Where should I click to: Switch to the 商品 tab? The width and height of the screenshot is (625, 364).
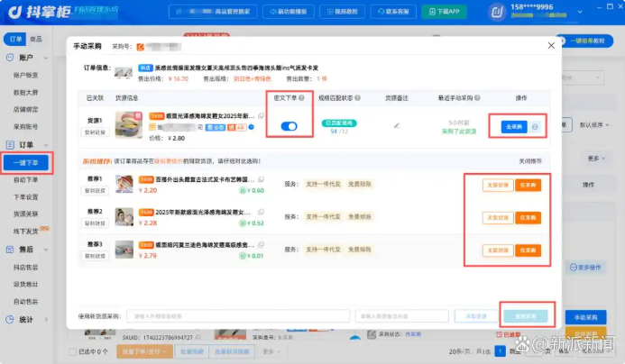pos(35,39)
